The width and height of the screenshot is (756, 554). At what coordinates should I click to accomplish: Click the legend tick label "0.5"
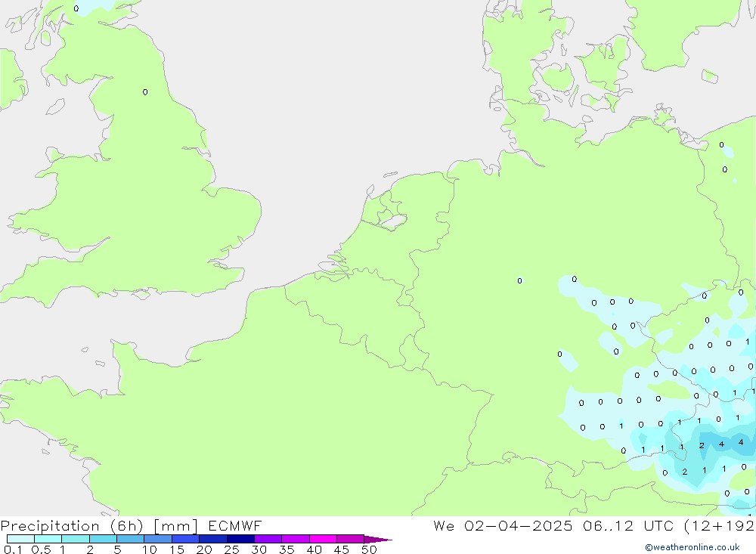pyautogui.click(x=41, y=549)
